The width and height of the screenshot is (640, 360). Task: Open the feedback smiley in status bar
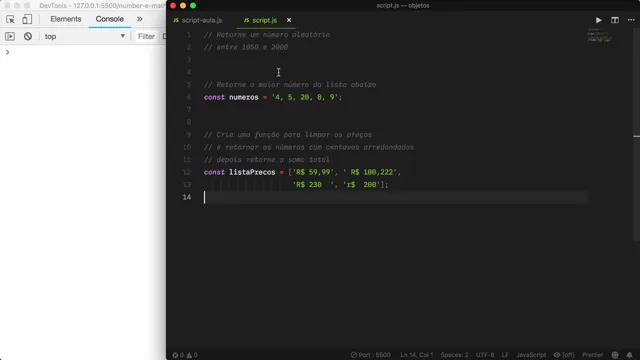pyautogui.click(x=615, y=355)
